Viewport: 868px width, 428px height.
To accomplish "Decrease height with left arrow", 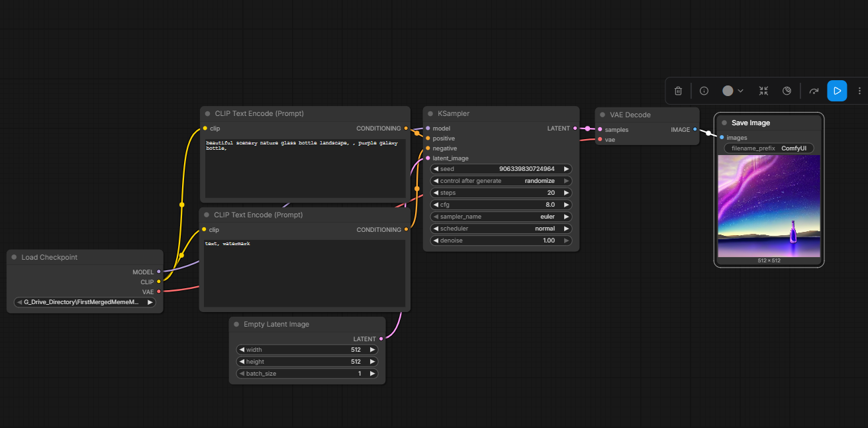I will (242, 362).
